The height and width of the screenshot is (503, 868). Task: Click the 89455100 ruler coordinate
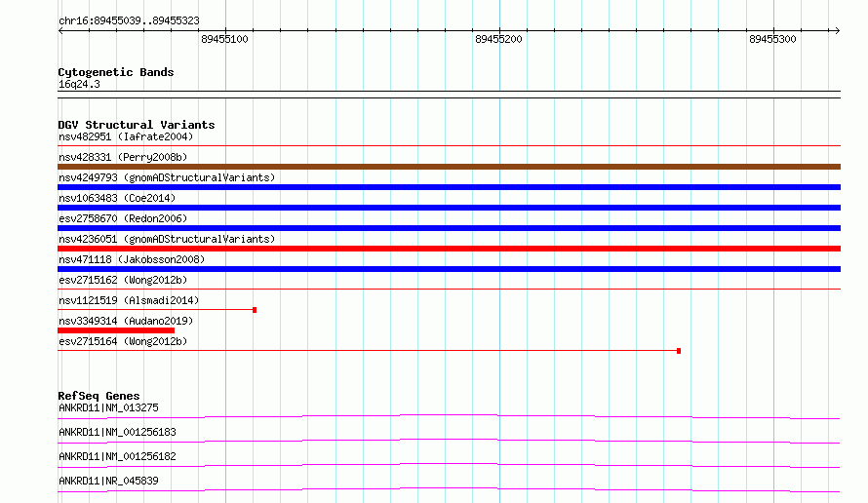coord(224,39)
